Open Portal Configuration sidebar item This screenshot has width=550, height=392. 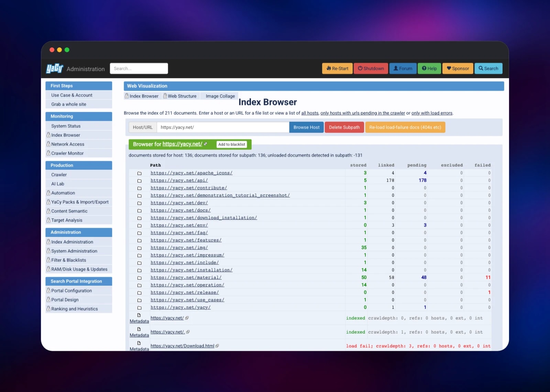coord(79,291)
